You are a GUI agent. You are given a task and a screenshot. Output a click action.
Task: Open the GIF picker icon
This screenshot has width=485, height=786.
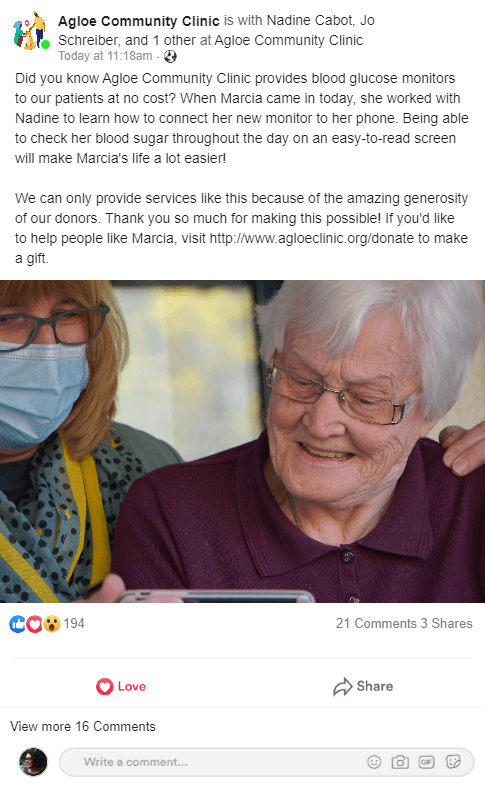coord(426,762)
